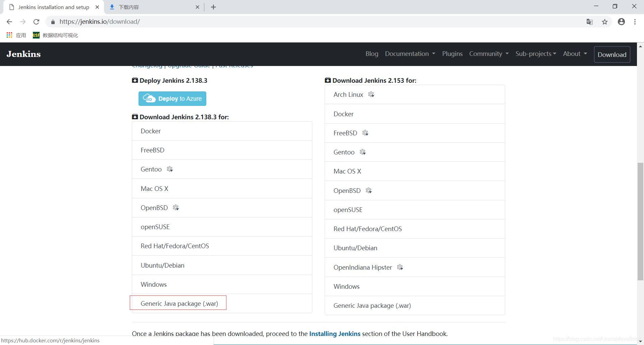Switch to the downloads tab

[x=154, y=7]
